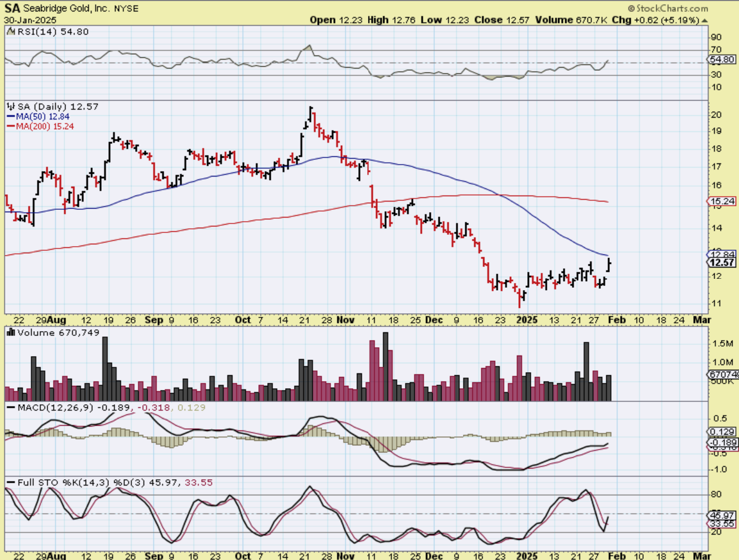Click the 10 level on the RSI axis
The height and width of the screenshot is (560, 739).
click(x=716, y=87)
